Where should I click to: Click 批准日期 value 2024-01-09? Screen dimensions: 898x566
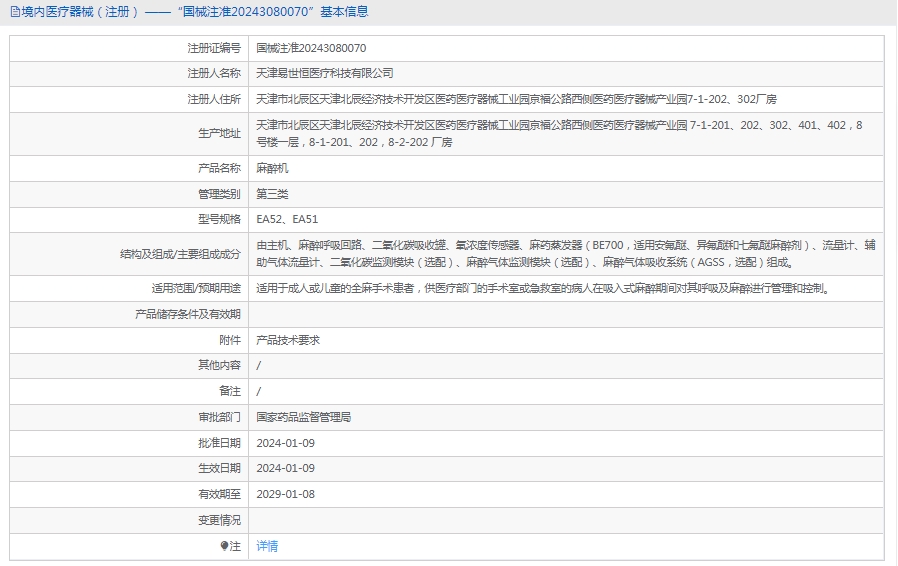(285, 443)
